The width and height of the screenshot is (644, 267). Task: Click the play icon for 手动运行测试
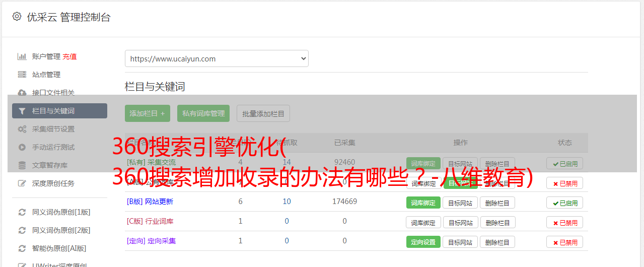tap(22, 147)
